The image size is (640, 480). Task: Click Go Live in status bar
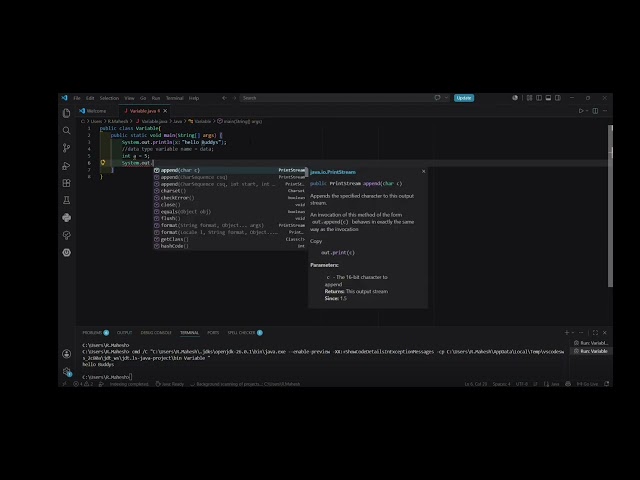click(587, 384)
